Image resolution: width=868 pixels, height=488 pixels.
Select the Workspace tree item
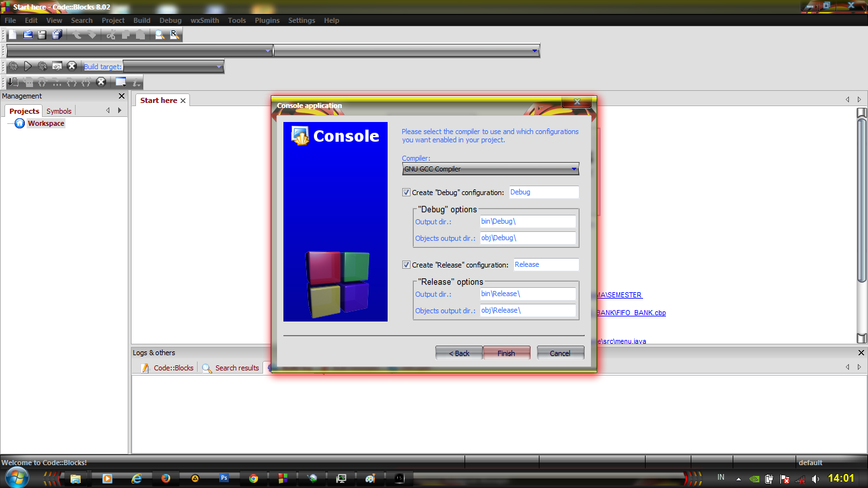pos(46,123)
